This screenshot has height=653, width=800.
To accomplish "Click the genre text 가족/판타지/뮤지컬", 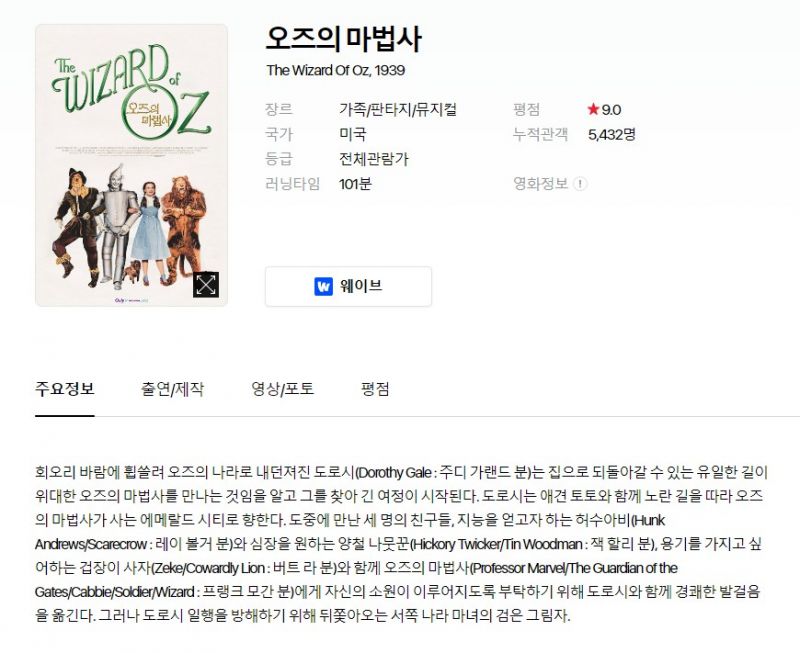I will (x=398, y=110).
